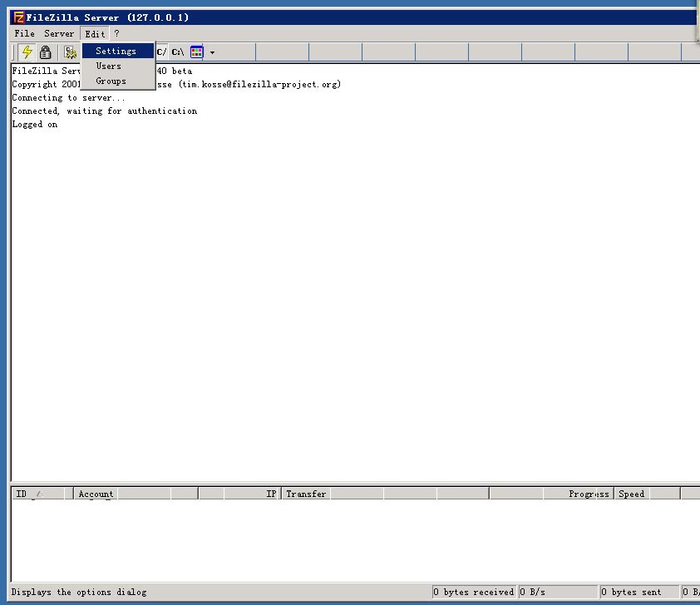The width and height of the screenshot is (700, 605).
Task: Open the ? help menu
Action: (116, 33)
